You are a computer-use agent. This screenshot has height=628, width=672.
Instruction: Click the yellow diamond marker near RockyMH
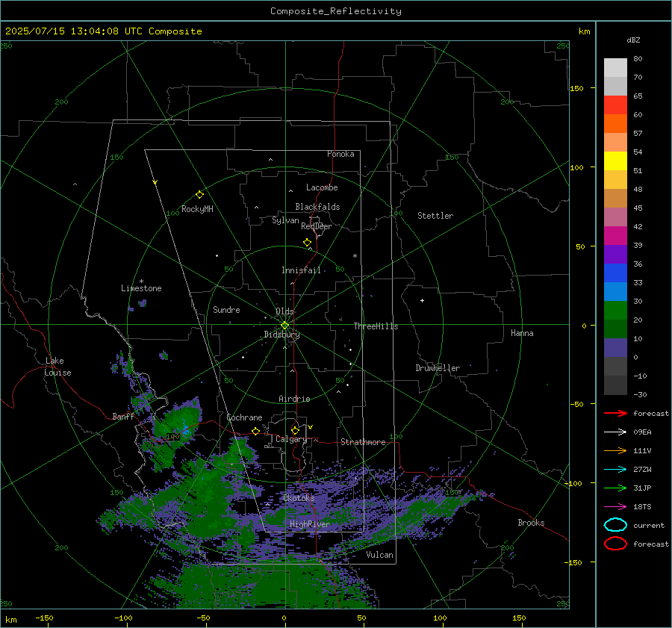199,195
